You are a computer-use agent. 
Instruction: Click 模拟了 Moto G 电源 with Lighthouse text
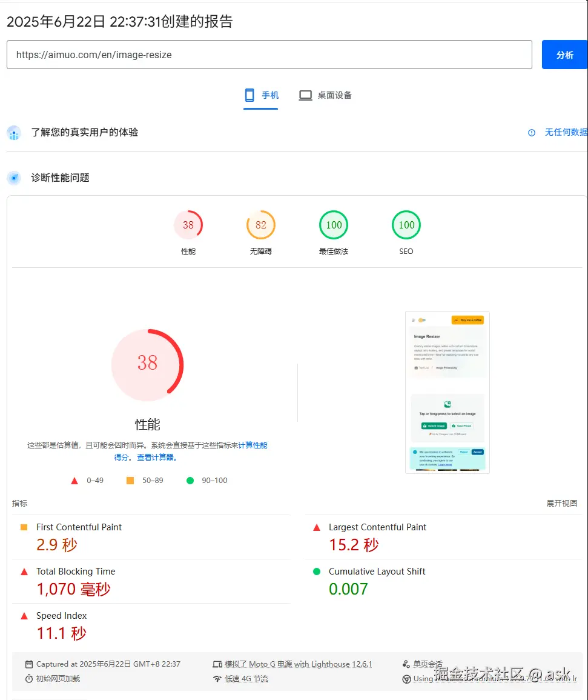[x=298, y=664]
